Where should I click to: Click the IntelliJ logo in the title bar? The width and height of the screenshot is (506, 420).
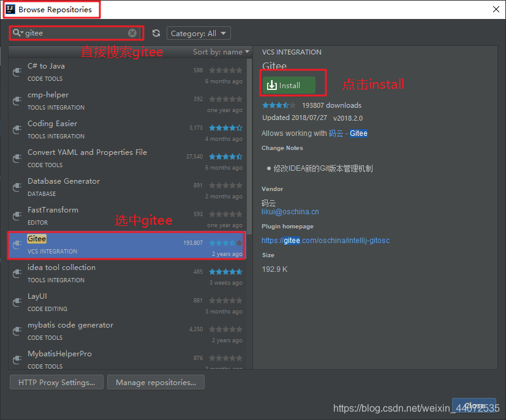[x=10, y=9]
